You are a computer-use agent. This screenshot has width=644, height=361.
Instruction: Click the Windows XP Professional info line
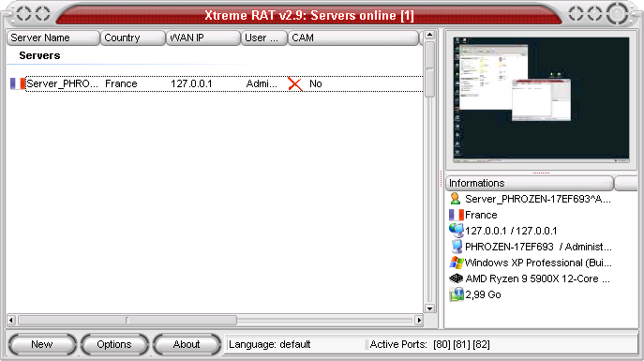[538, 263]
